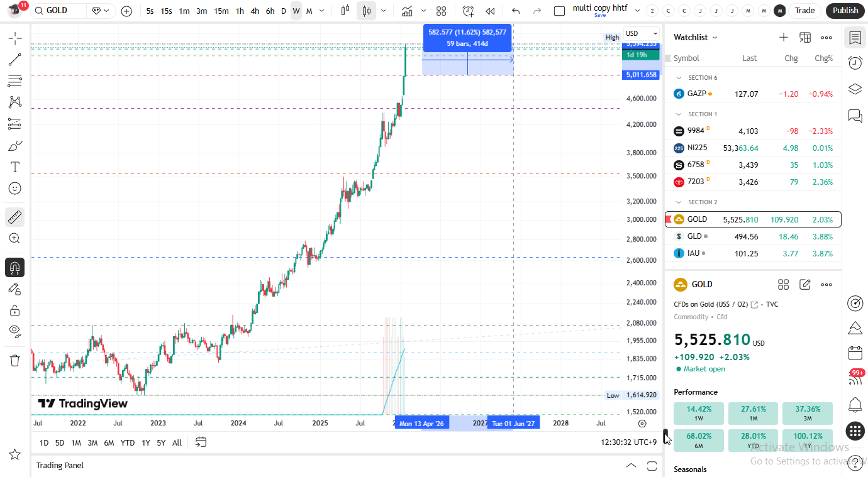Click the GOLD symbol search field
This screenshot has height=477, width=868.
coord(58,11)
